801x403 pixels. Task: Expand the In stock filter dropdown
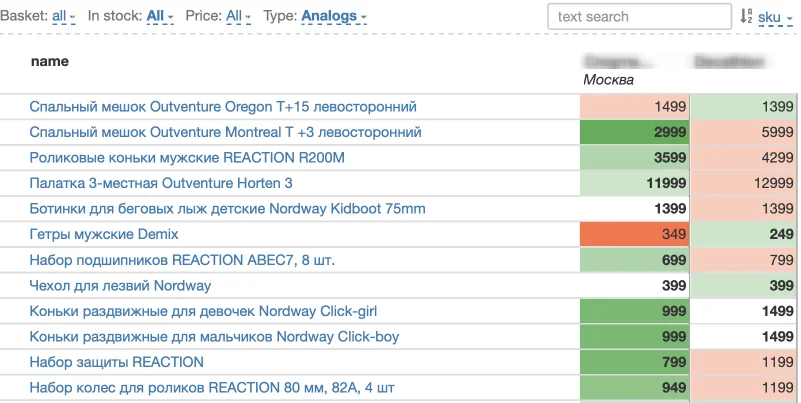point(159,16)
